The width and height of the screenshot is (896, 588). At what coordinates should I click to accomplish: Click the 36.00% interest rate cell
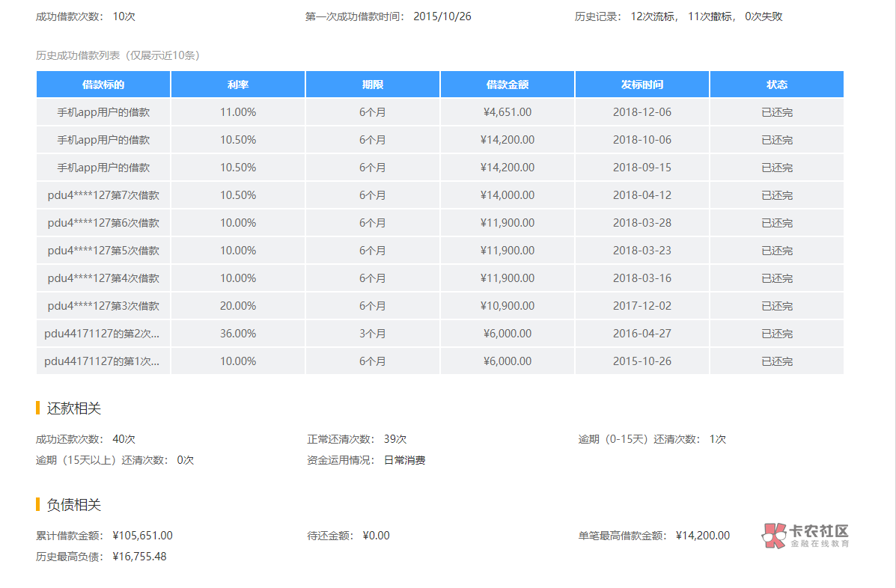pyautogui.click(x=238, y=334)
